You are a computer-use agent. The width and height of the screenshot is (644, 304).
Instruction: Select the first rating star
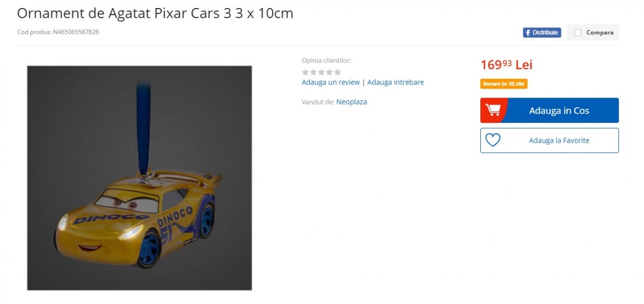click(x=305, y=72)
